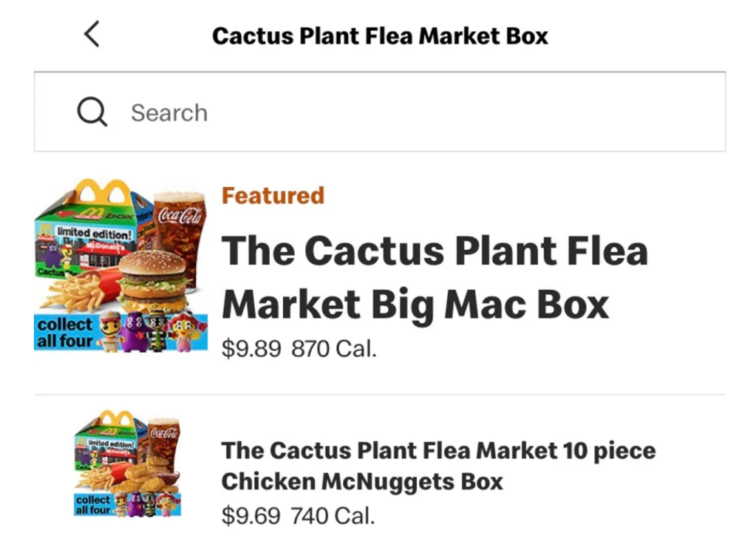This screenshot has height=553, width=756.
Task: Click the search magnifier icon
Action: [x=92, y=112]
